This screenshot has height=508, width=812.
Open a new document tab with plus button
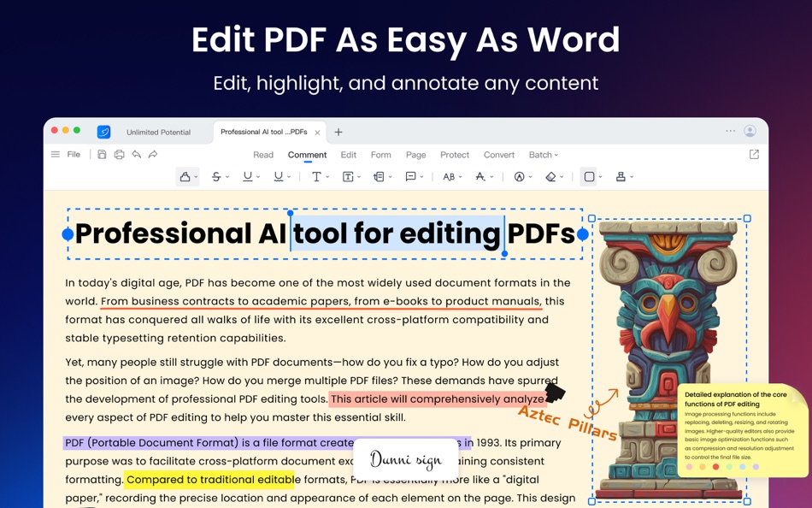[x=338, y=132]
